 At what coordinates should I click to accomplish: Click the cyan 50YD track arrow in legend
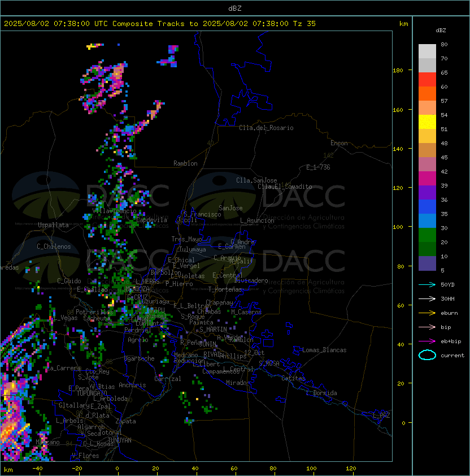(x=427, y=284)
